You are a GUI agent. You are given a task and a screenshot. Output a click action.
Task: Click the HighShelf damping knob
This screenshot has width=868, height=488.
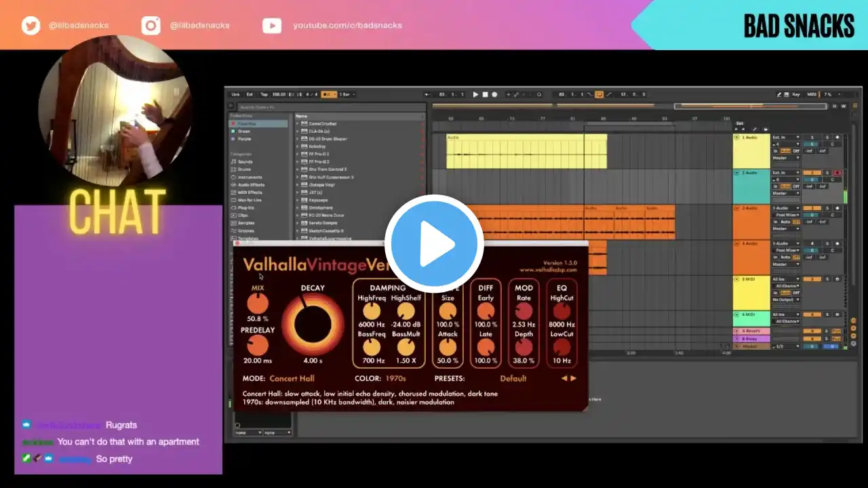point(406,311)
